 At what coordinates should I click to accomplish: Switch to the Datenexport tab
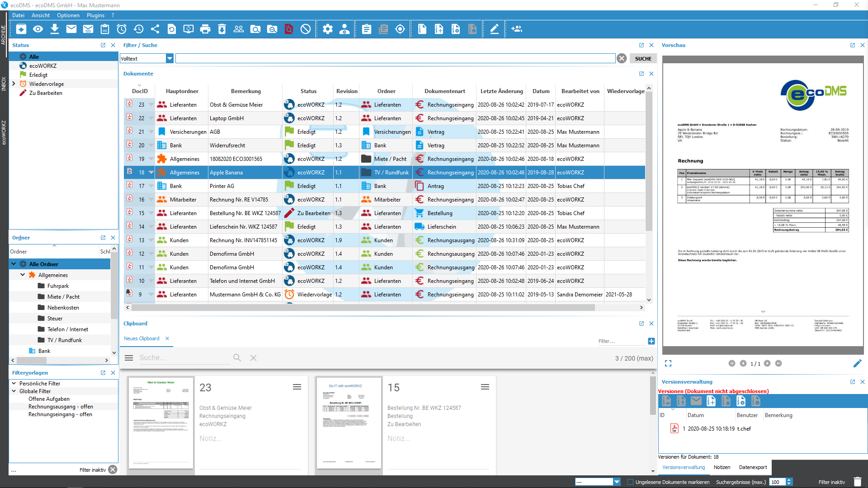pyautogui.click(x=753, y=467)
